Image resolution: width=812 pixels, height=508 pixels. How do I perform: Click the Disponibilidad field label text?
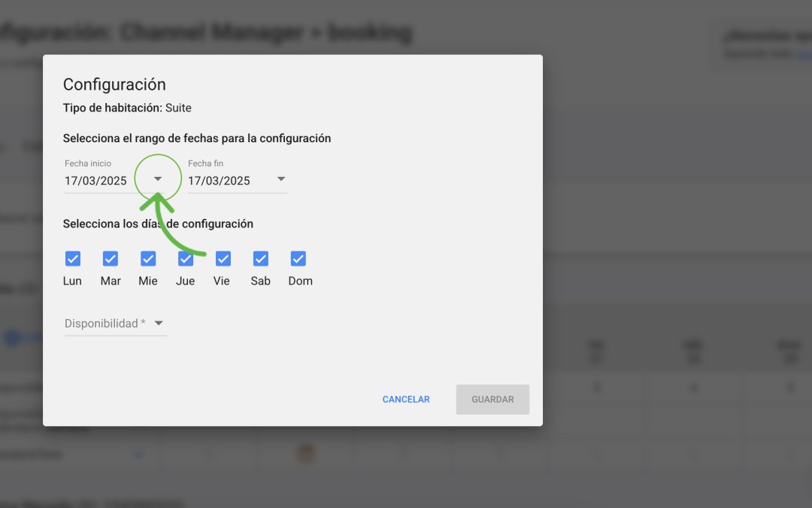[x=105, y=324]
